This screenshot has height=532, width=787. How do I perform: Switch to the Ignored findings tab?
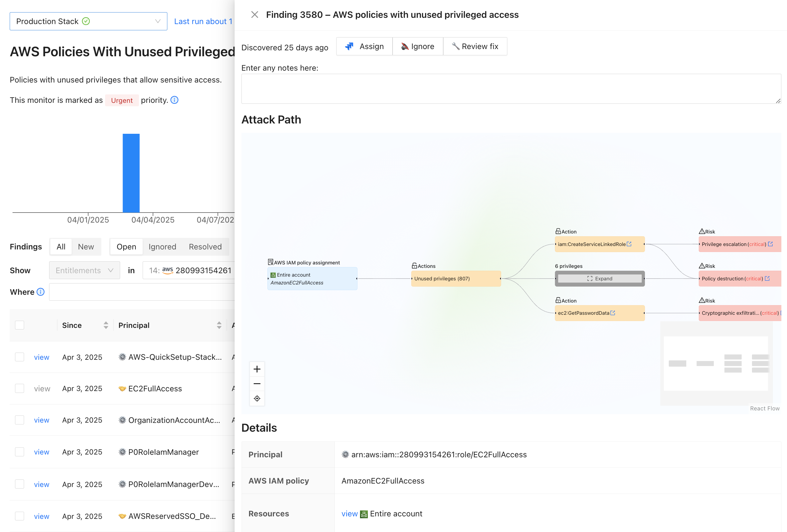[162, 247]
